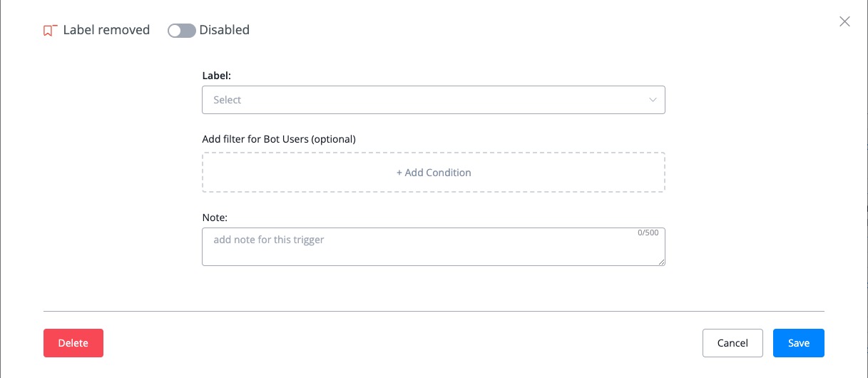Click the Label removed title text

pyautogui.click(x=106, y=30)
